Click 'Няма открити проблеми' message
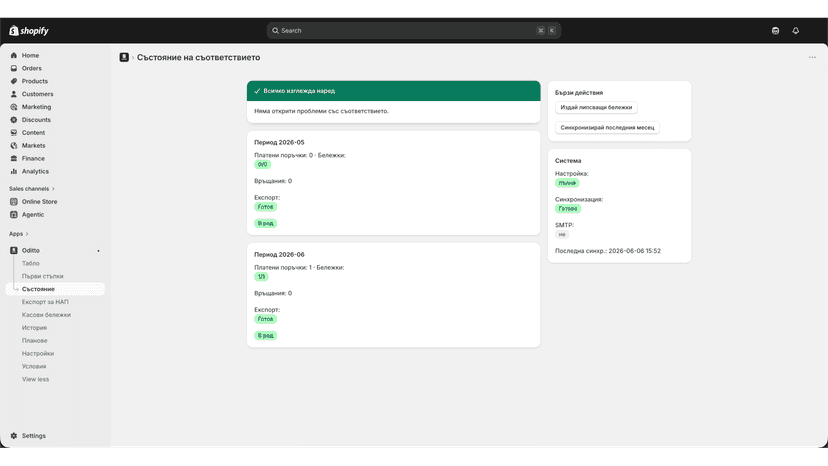The height and width of the screenshot is (466, 828). pyautogui.click(x=321, y=111)
